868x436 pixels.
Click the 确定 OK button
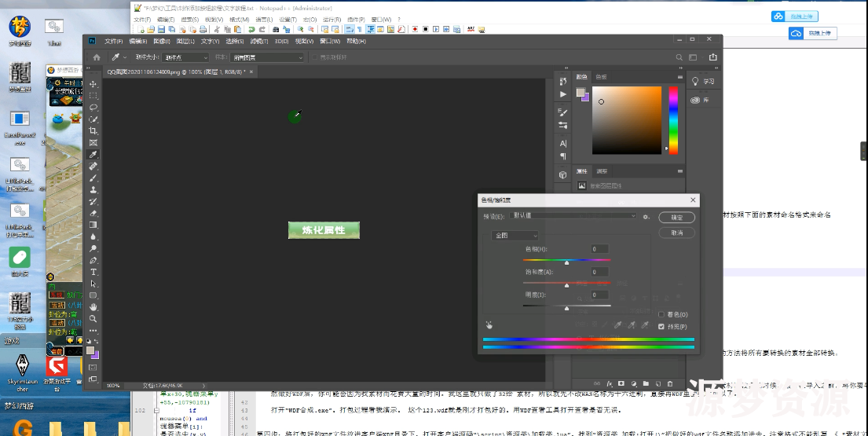676,218
